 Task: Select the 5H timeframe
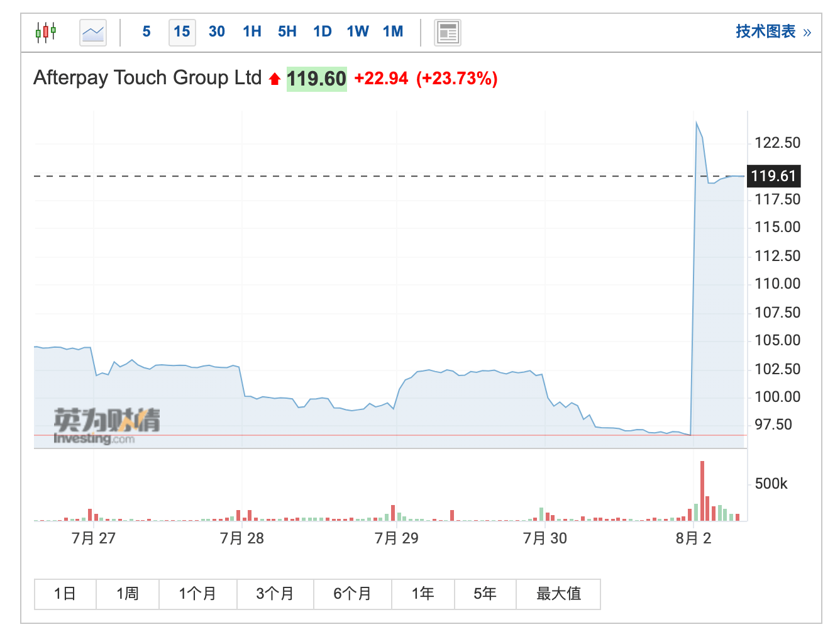287,31
